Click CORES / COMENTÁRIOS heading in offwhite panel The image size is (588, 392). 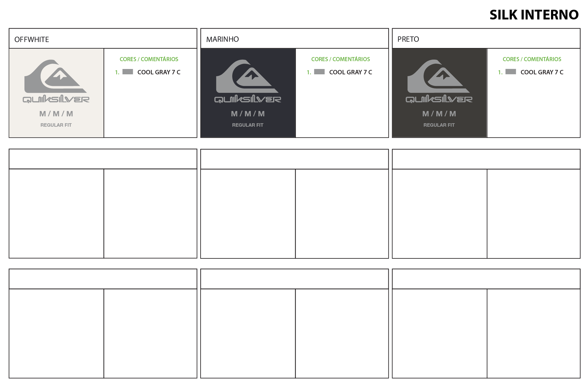coord(149,59)
